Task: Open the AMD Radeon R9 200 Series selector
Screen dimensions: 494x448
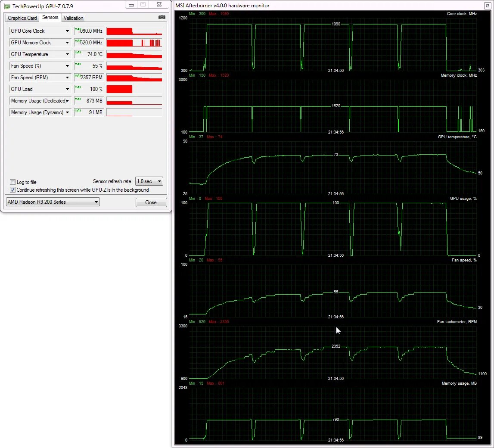Action: coord(53,202)
